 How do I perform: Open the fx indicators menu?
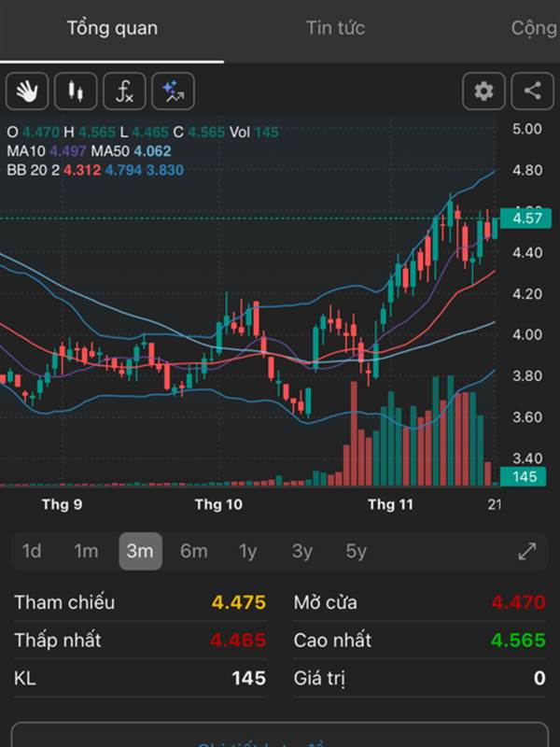[124, 91]
